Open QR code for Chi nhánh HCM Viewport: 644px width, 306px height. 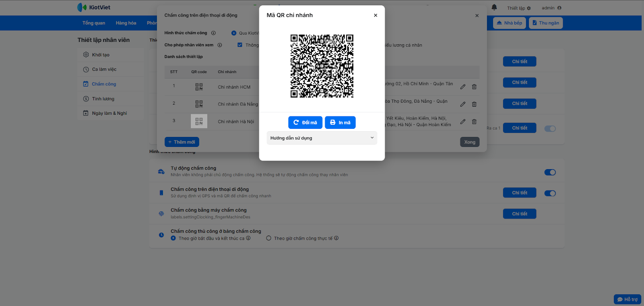pyautogui.click(x=199, y=87)
